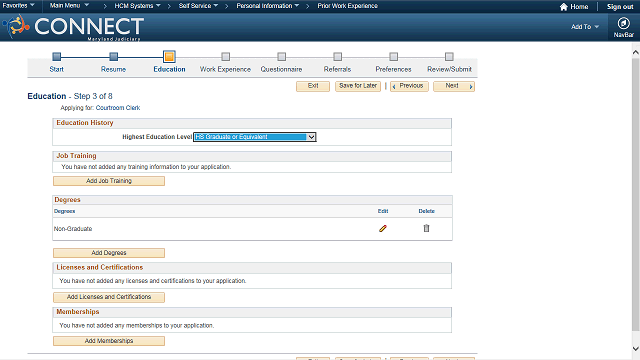Viewport: 640px width, 360px height.
Task: Click the Exit button
Action: [x=313, y=86]
